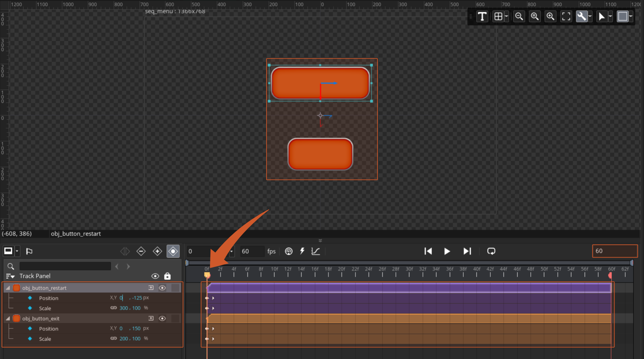
Task: Click the zoom in magnifier
Action: click(x=550, y=16)
